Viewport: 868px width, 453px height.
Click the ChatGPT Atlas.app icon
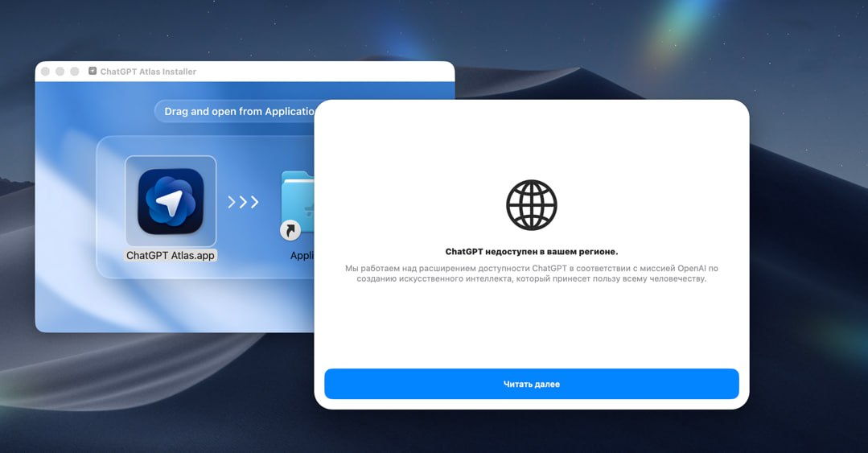point(171,201)
